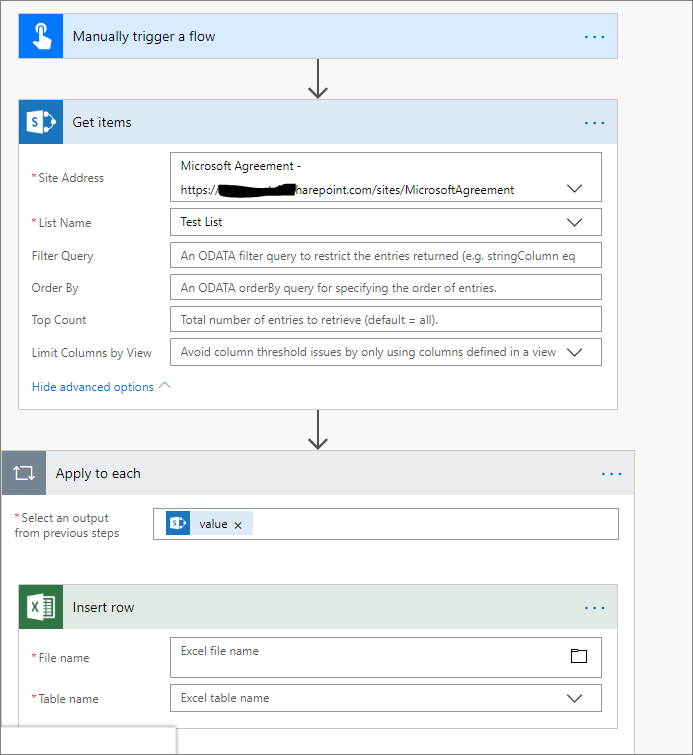Open the Insert row ellipsis menu
This screenshot has width=693, height=755.
click(595, 608)
